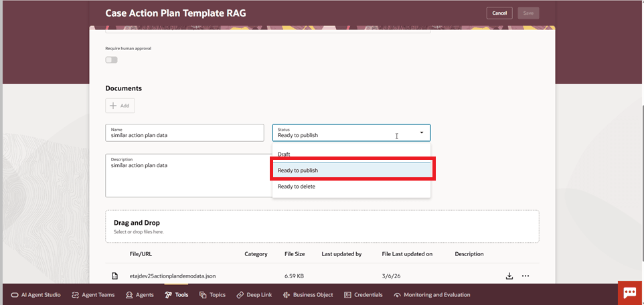This screenshot has width=644, height=305.
Task: Click the chat assistant icon
Action: coord(630,293)
